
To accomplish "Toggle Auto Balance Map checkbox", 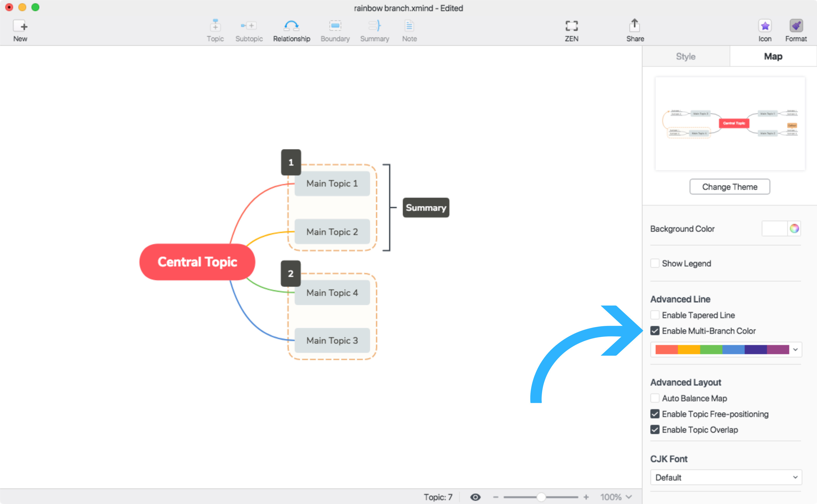I will pyautogui.click(x=654, y=399).
